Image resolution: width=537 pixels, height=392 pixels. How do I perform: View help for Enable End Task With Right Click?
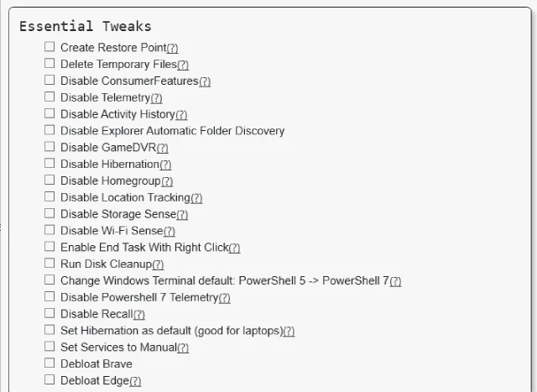coord(234,248)
